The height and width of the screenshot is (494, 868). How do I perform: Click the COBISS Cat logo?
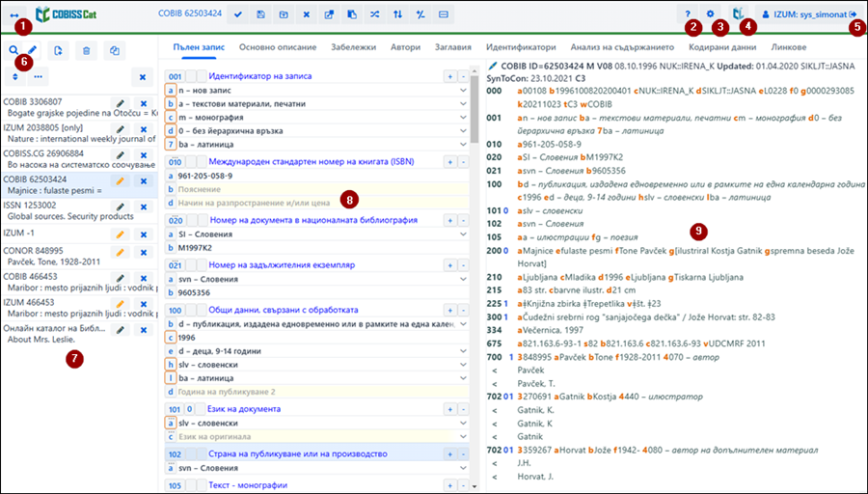click(x=66, y=14)
